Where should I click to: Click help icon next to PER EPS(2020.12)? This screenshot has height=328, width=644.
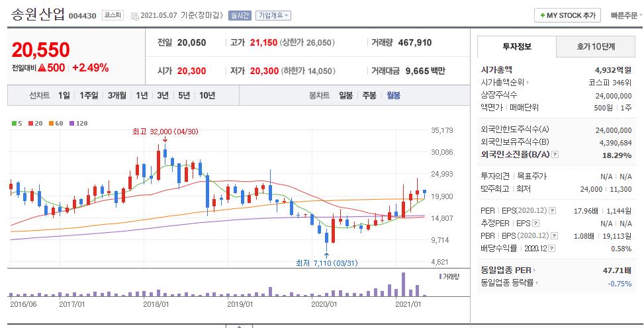pyautogui.click(x=553, y=210)
